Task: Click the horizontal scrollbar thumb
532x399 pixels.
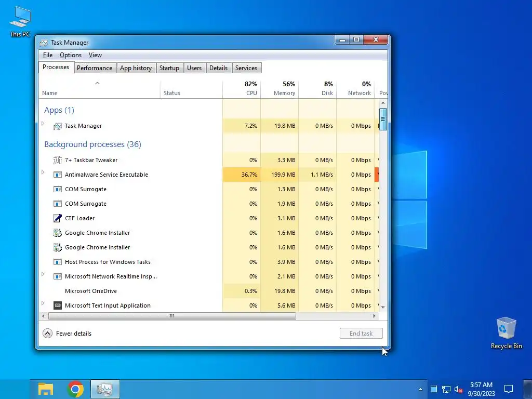Action: [172, 316]
